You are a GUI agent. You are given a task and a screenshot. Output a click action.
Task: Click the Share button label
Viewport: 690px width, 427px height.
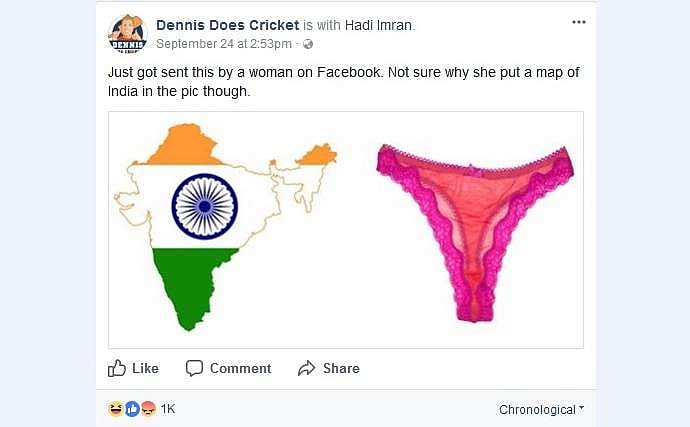click(x=341, y=368)
